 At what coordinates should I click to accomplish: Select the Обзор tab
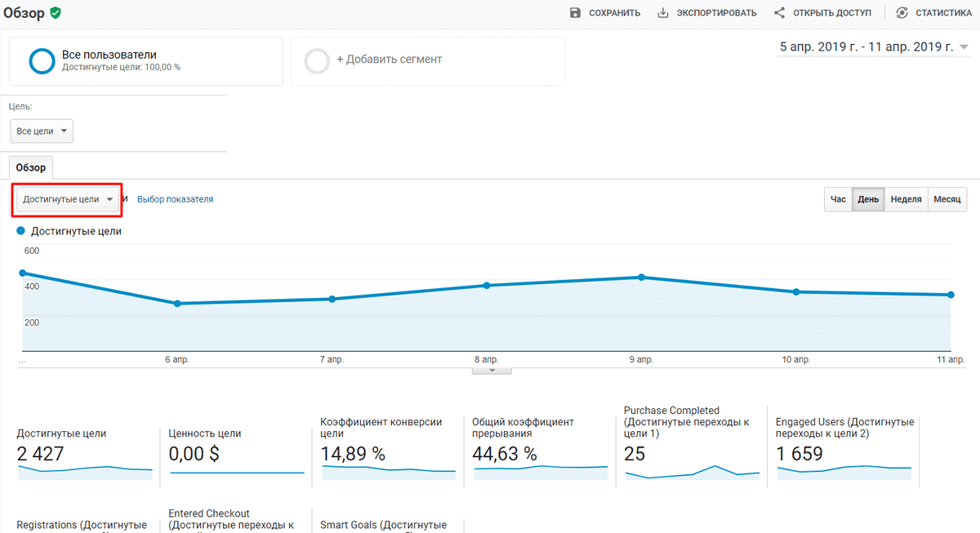[31, 167]
